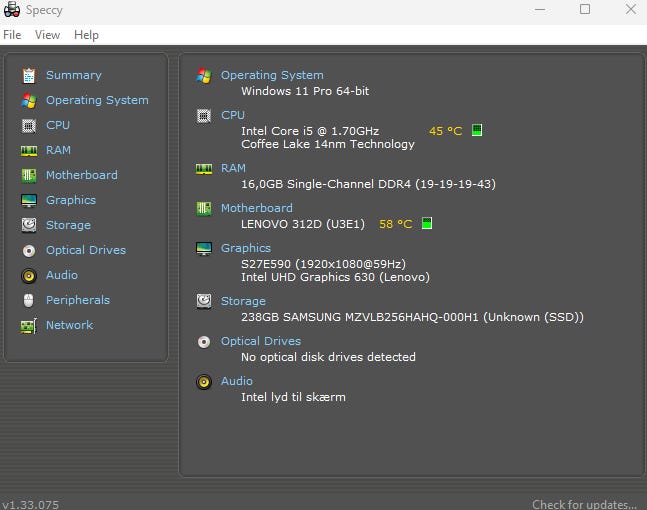Click the Audio speaker icon in the summary panel
Image resolution: width=647 pixels, height=510 pixels.
click(x=204, y=382)
